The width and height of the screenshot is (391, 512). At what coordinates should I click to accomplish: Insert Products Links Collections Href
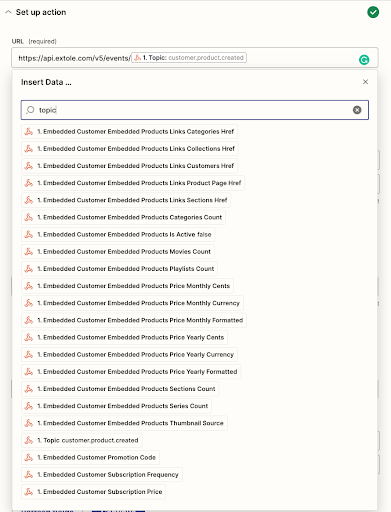(130, 149)
